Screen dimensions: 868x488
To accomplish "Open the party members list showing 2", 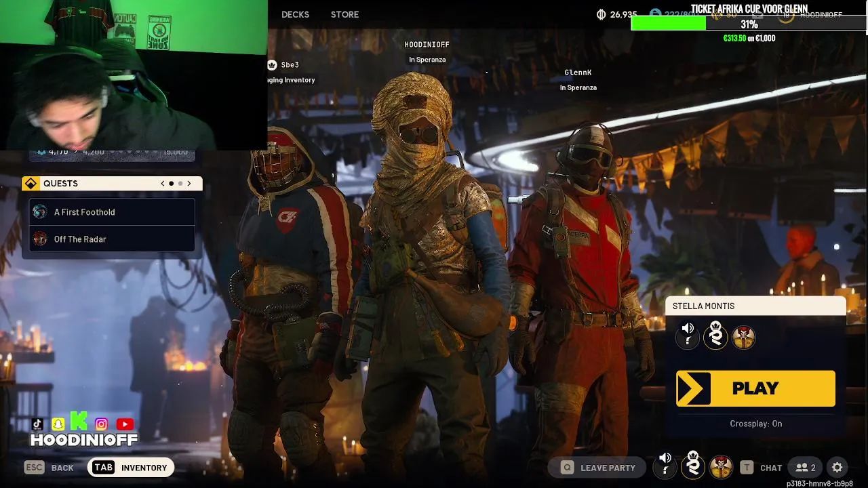I will coord(806,468).
